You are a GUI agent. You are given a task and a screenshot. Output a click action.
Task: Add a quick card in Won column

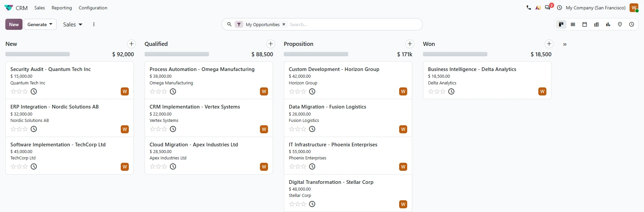click(549, 44)
